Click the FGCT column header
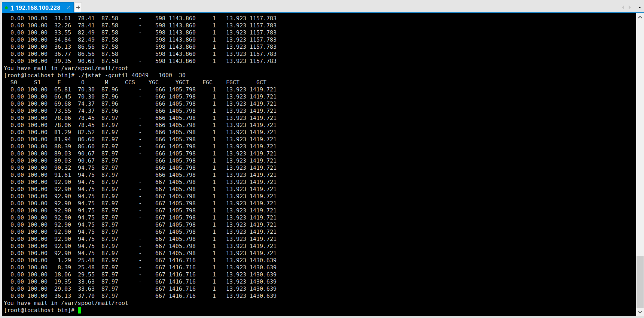644x318 pixels. point(233,82)
